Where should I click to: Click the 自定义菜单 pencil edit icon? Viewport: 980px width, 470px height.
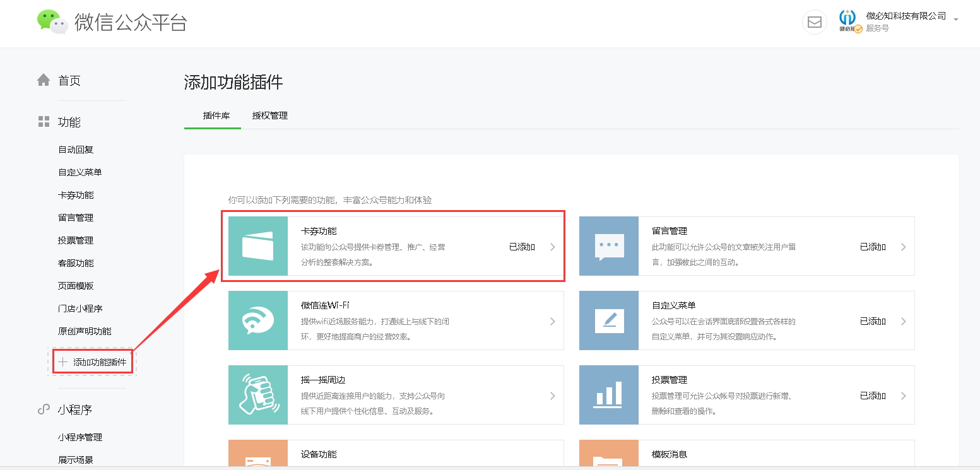pyautogui.click(x=609, y=320)
